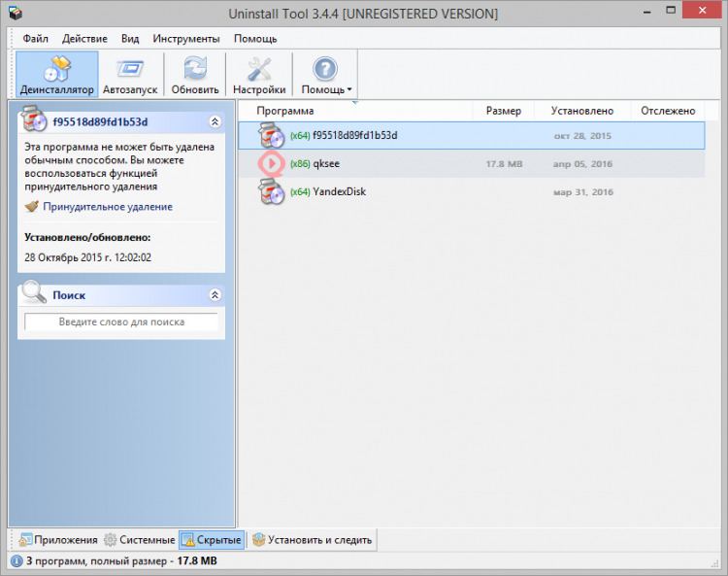Close the Uninstall Tool window
The image size is (728, 576).
pyautogui.click(x=702, y=11)
